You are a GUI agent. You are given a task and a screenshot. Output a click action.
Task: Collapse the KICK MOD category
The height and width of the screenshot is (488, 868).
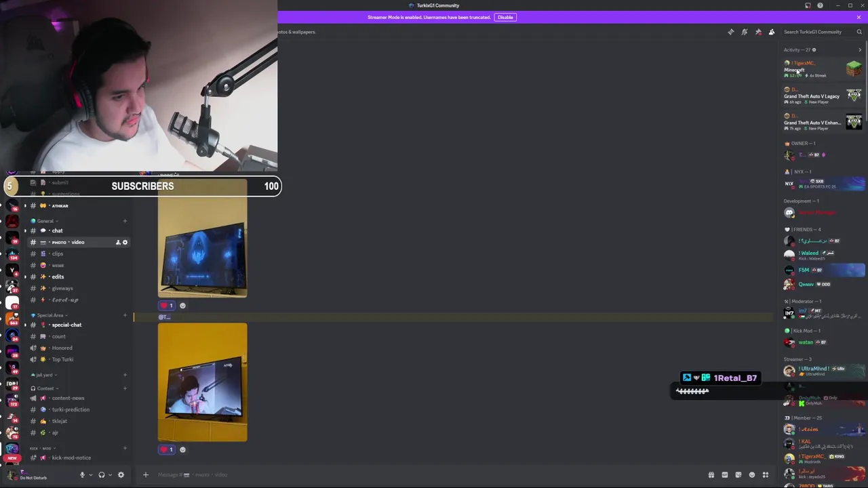[x=42, y=448]
